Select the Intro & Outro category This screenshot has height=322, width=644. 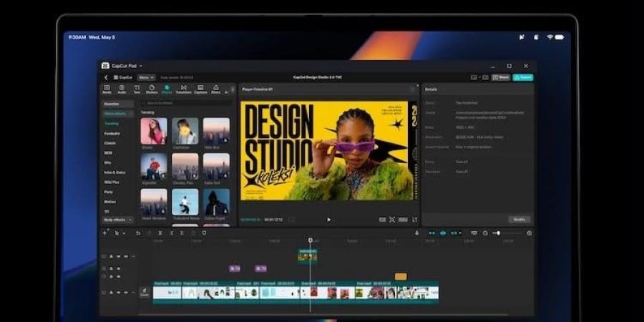click(114, 172)
